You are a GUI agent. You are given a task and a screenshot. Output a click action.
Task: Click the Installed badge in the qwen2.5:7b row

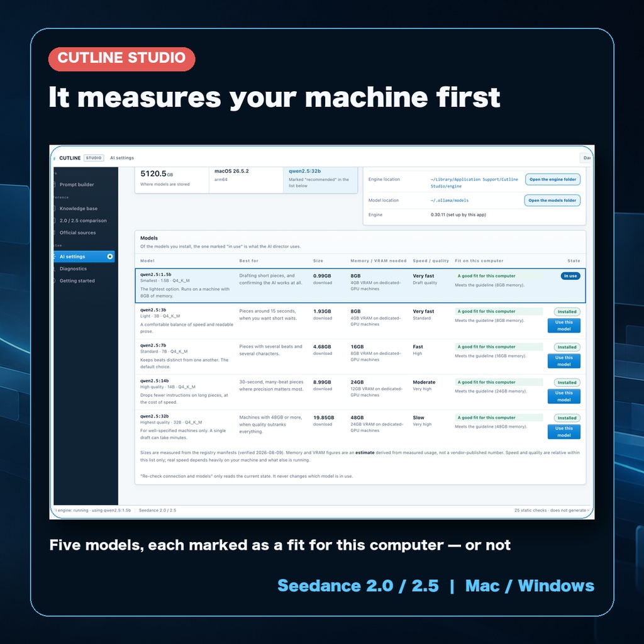[567, 347]
